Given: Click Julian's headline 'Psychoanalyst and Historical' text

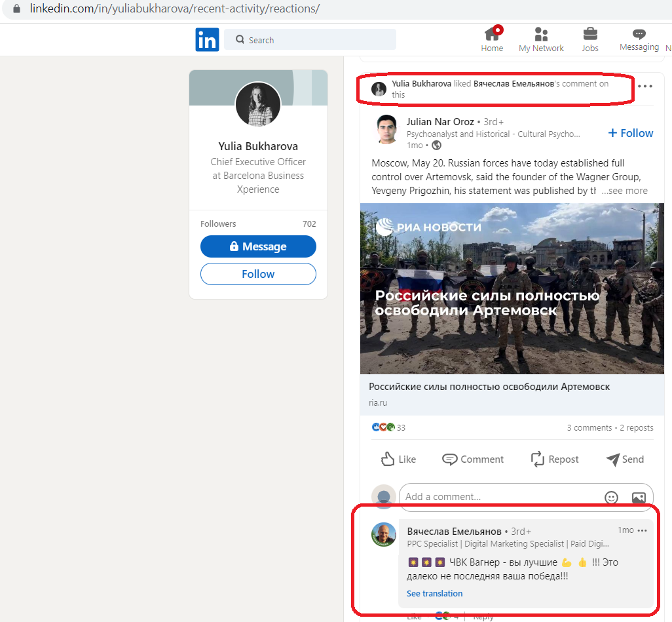Looking at the screenshot, I should coord(493,134).
